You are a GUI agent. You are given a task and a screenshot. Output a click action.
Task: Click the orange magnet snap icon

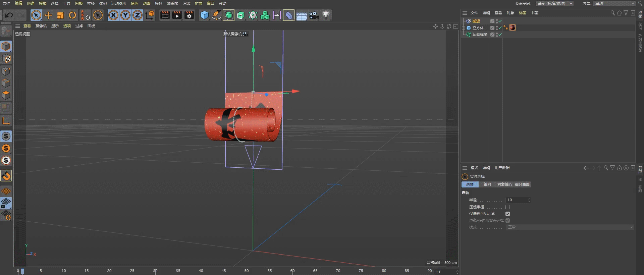(x=6, y=176)
